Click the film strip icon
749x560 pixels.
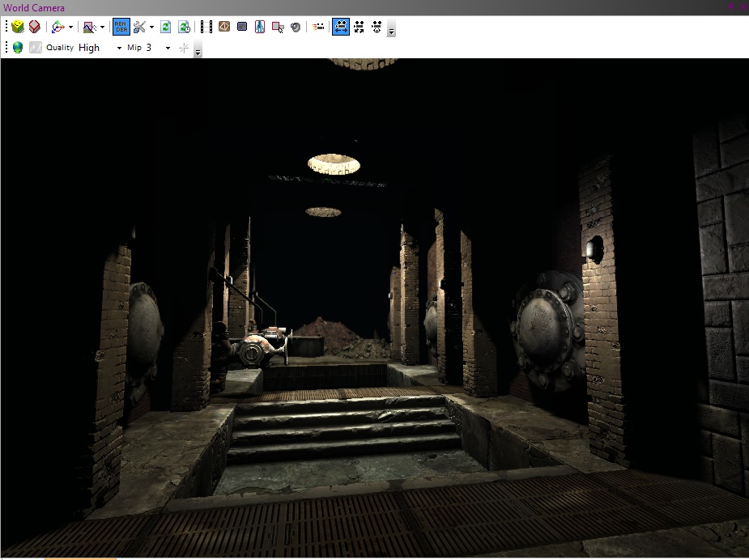(x=206, y=27)
